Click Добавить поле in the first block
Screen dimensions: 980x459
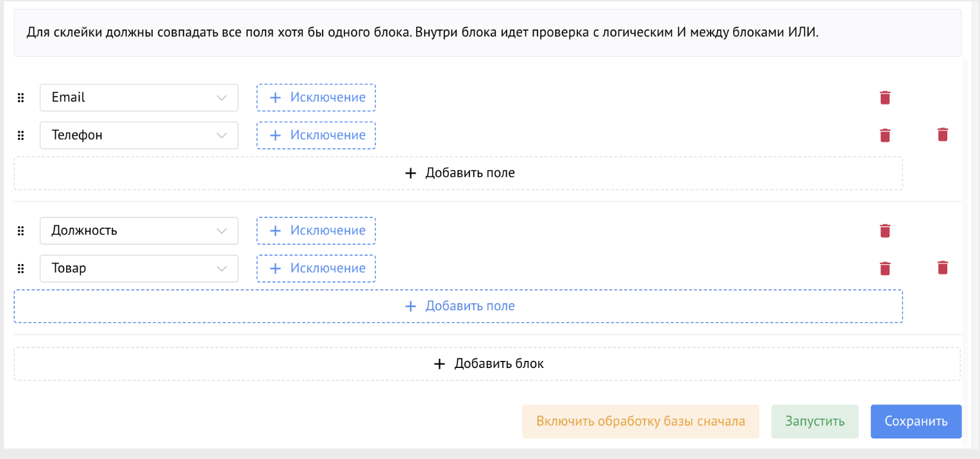coord(458,172)
